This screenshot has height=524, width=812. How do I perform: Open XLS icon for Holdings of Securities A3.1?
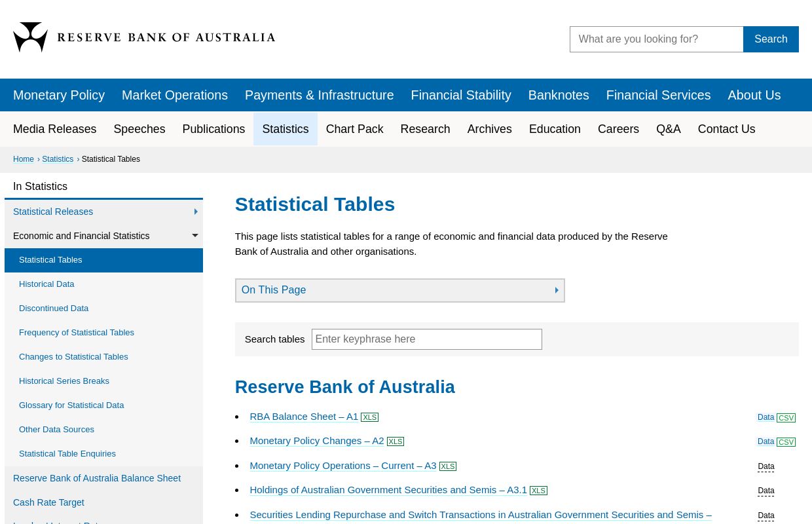pyautogui.click(x=538, y=491)
